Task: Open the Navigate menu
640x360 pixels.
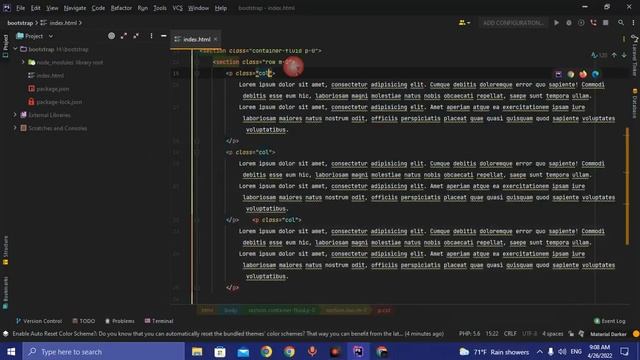Action: coord(75,8)
